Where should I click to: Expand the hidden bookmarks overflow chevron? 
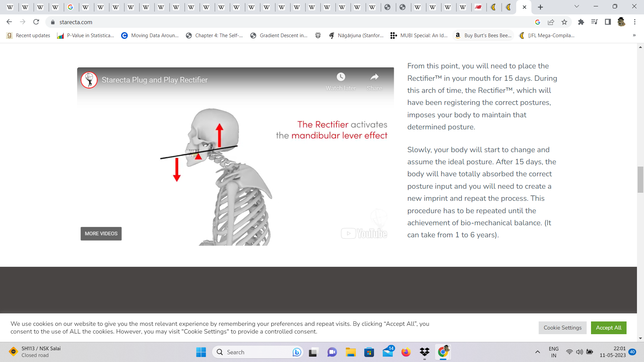pos(634,36)
